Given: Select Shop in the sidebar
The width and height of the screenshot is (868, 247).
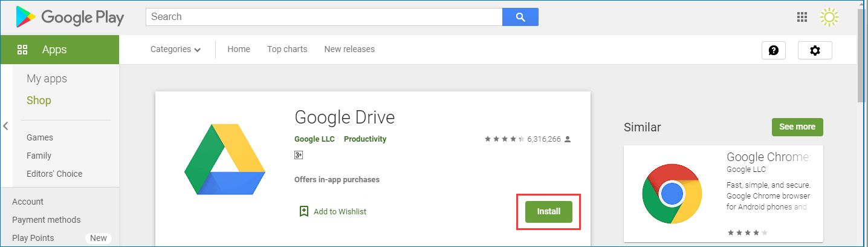Looking at the screenshot, I should tap(39, 100).
